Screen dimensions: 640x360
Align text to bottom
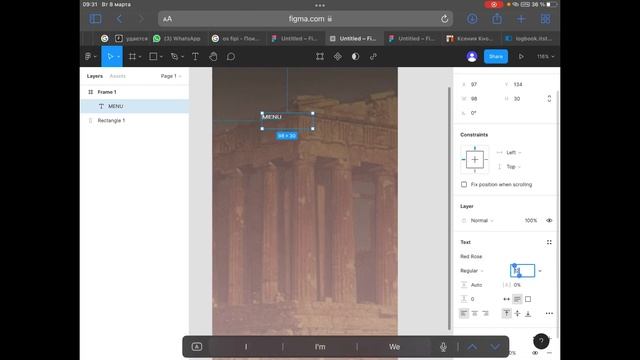[528, 313]
